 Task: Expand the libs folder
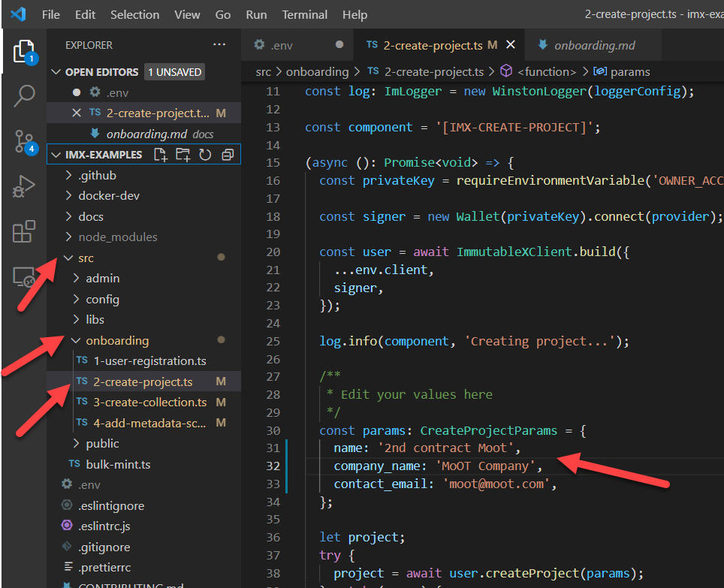76,319
